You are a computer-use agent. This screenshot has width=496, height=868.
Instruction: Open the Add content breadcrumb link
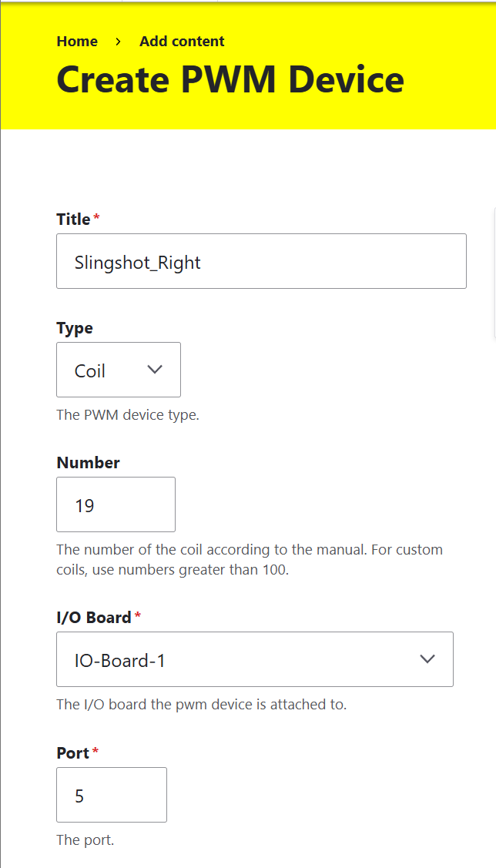[182, 42]
